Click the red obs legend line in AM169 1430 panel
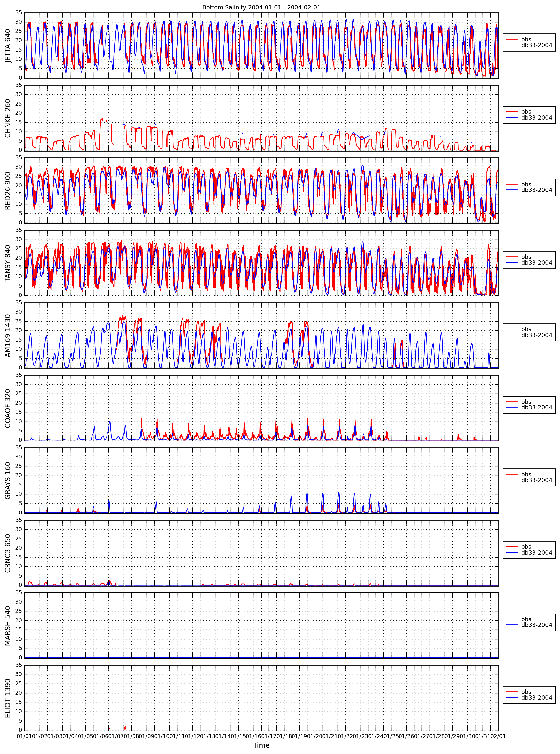 511,329
